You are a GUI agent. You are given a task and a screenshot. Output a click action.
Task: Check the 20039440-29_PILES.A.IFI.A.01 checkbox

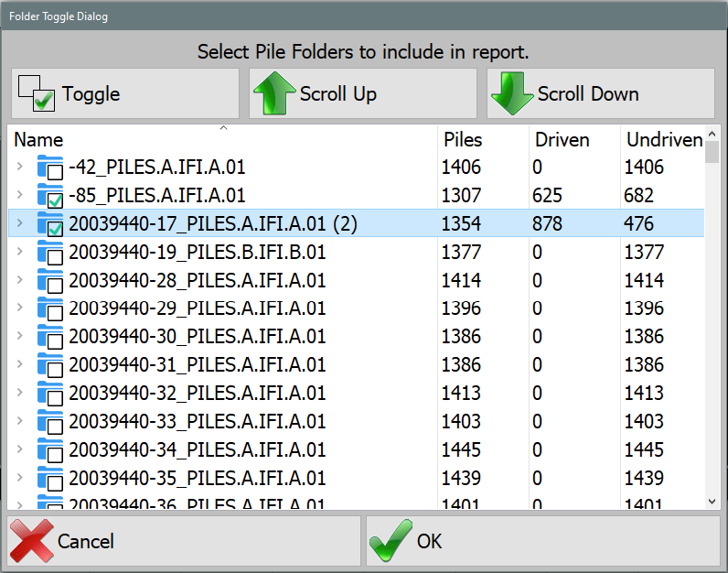(55, 313)
